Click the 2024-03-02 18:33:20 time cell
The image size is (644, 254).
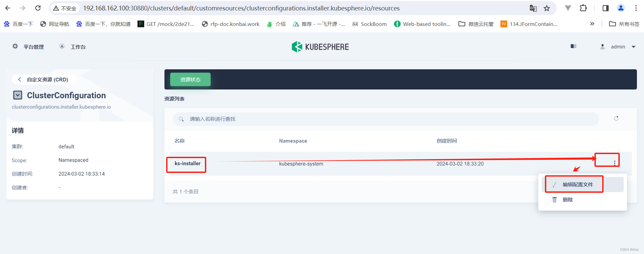click(460, 164)
